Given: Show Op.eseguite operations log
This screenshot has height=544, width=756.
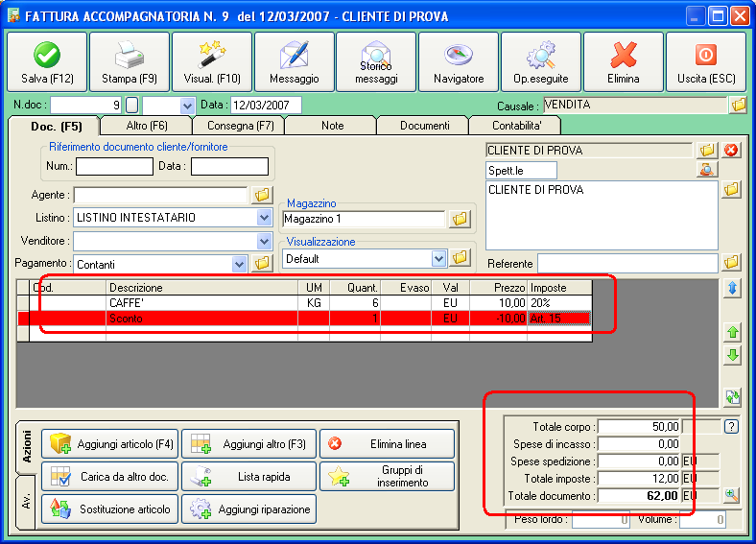Looking at the screenshot, I should coord(541,61).
